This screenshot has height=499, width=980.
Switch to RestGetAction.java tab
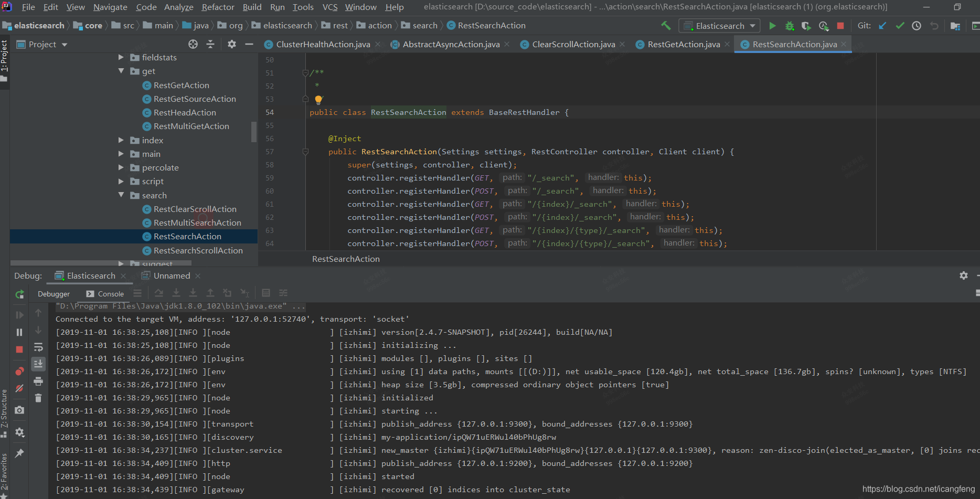point(684,45)
